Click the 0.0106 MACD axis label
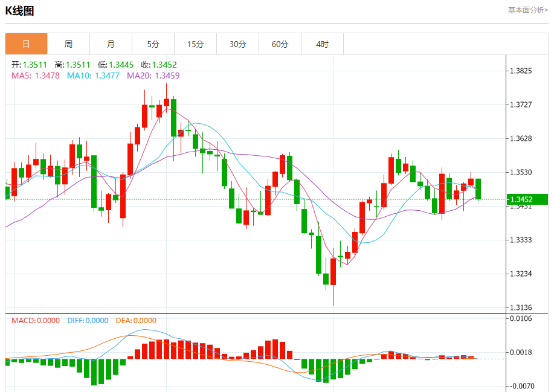The image size is (554, 392). [x=521, y=318]
